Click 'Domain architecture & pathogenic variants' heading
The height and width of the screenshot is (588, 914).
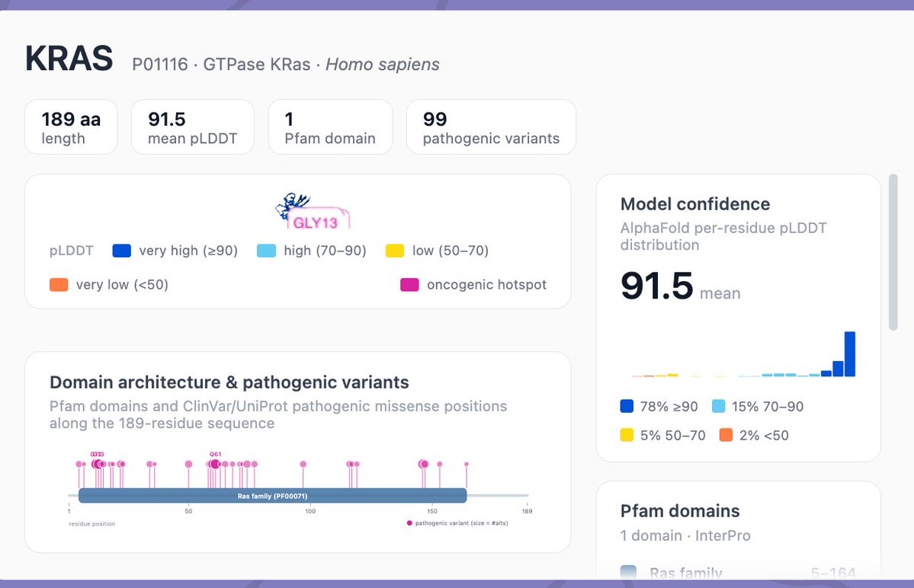point(229,382)
